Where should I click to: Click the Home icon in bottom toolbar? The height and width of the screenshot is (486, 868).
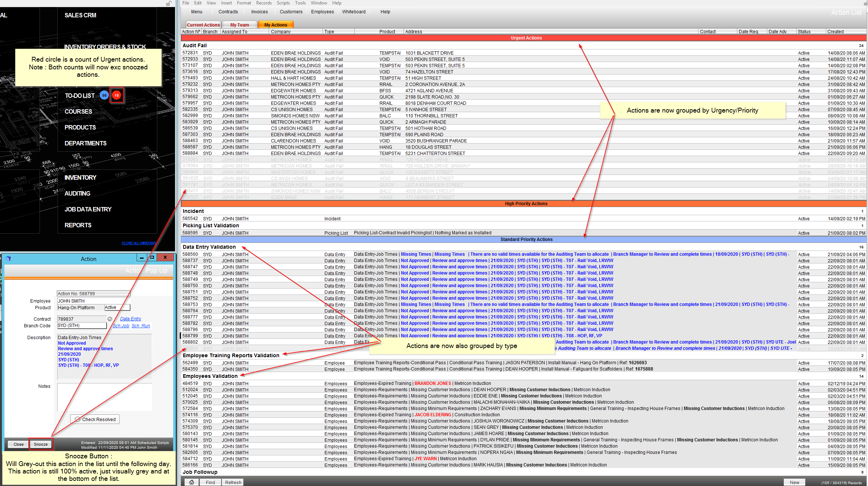191,482
